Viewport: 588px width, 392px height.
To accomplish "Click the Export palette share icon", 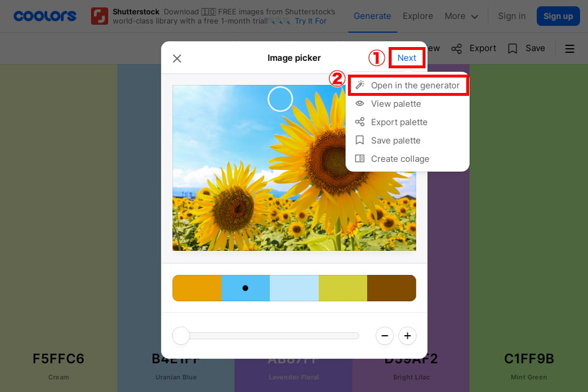I will tap(360, 122).
